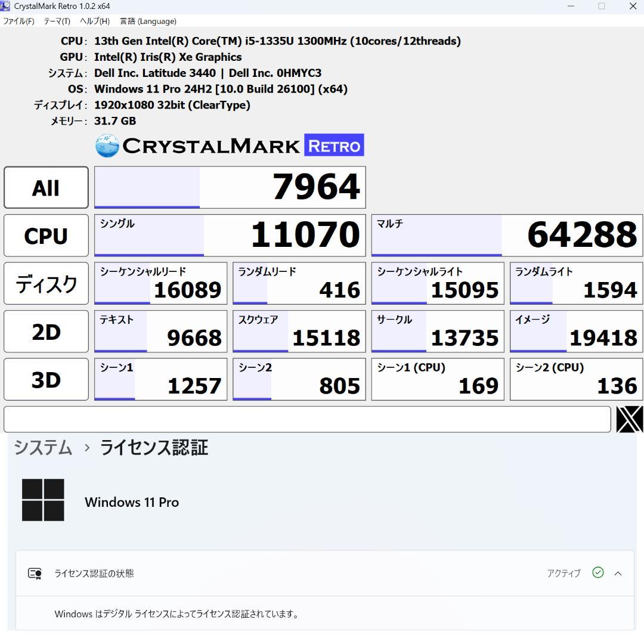644x644 pixels.
Task: Open the ファイル(F) menu
Action: click(18, 21)
